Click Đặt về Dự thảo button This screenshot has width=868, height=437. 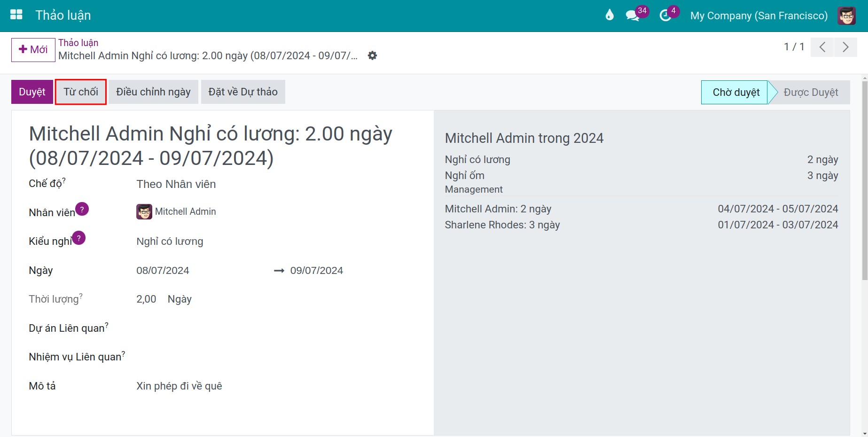tap(243, 92)
